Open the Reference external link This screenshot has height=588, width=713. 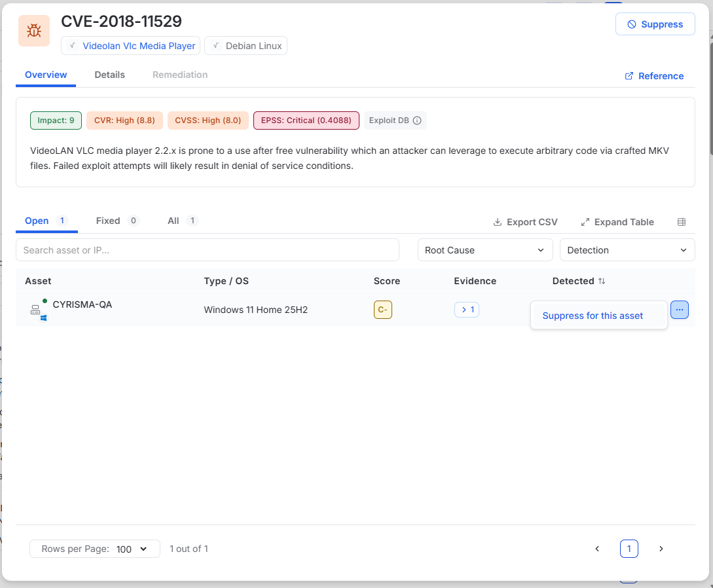[x=654, y=76]
